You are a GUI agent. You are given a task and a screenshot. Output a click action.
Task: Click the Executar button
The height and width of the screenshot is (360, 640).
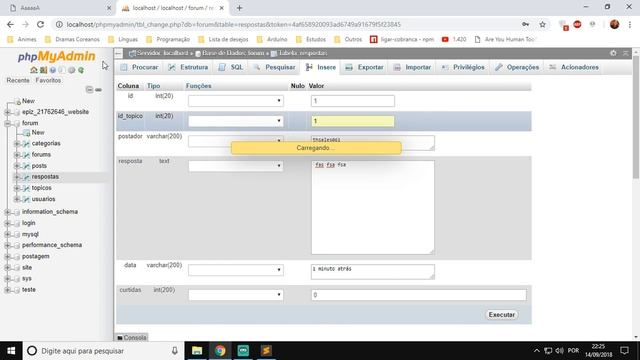coord(502,315)
